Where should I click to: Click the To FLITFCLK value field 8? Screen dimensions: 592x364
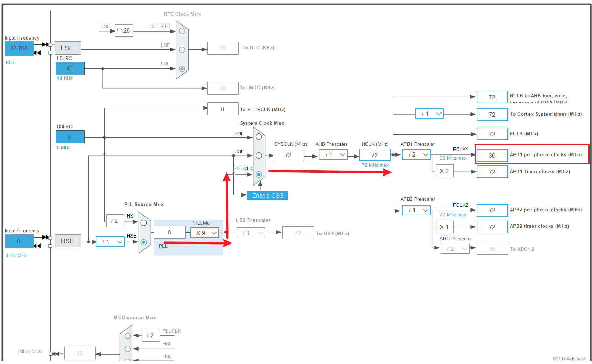[223, 109]
